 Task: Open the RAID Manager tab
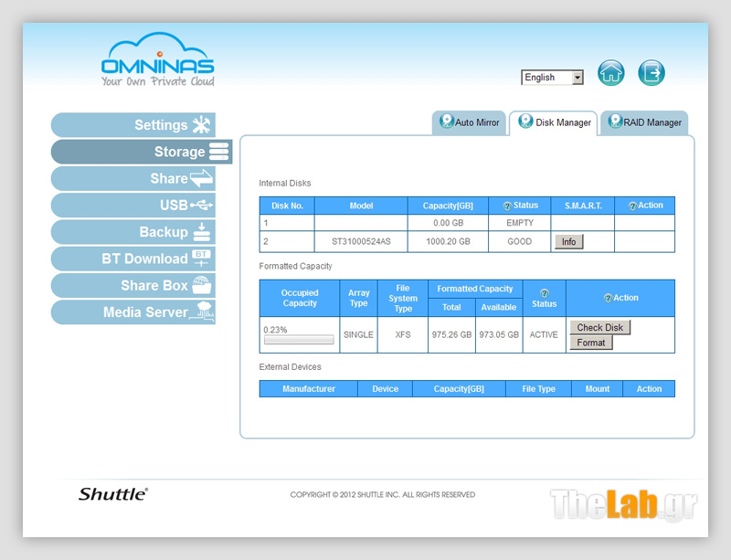click(x=645, y=122)
